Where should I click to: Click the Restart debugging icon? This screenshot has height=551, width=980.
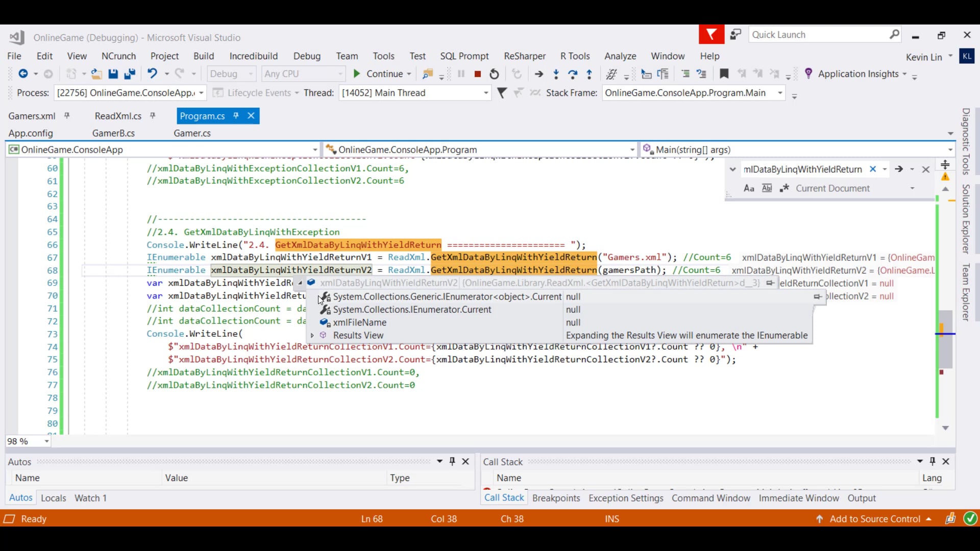tap(494, 74)
